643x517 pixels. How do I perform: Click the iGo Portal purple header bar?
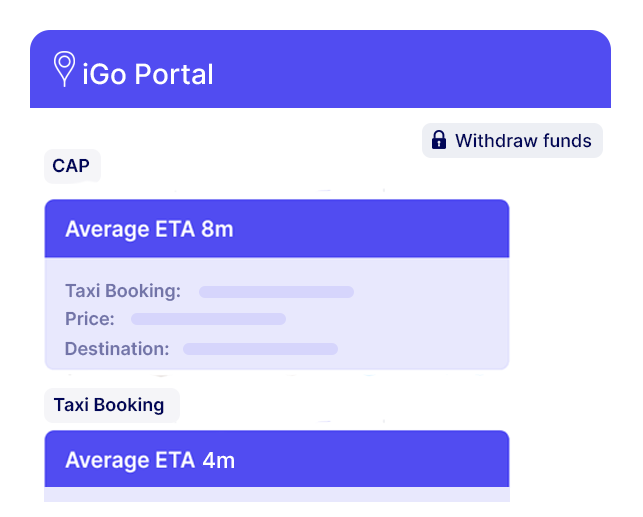pyautogui.click(x=400, y=72)
